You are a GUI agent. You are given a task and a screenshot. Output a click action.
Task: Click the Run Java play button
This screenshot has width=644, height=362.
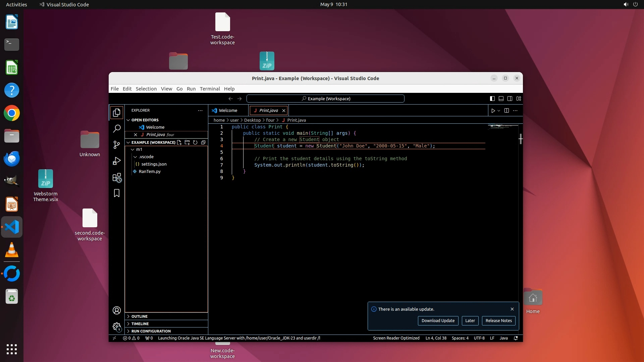[493, 111]
